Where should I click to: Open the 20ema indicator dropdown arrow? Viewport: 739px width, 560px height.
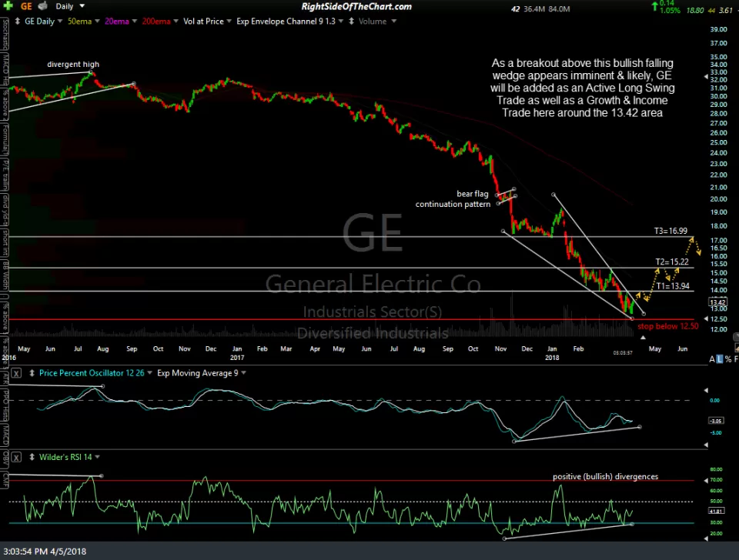pyautogui.click(x=134, y=22)
